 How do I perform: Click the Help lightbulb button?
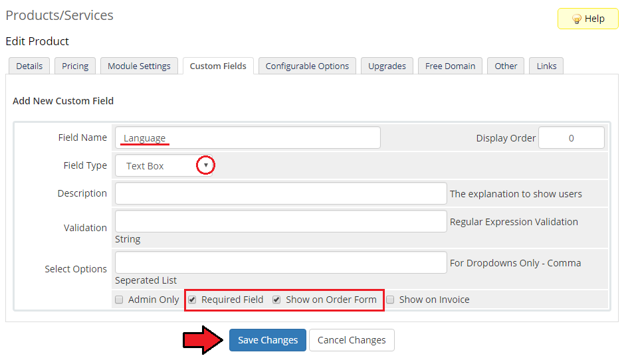point(587,19)
